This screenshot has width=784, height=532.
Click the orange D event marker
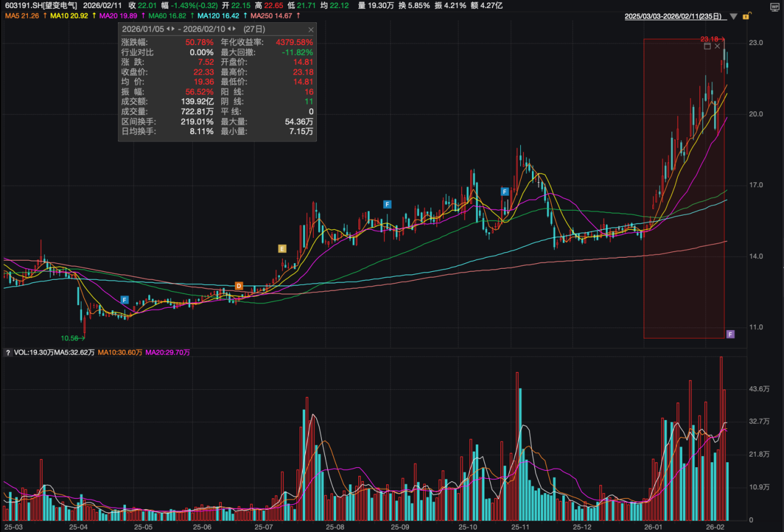coord(239,285)
